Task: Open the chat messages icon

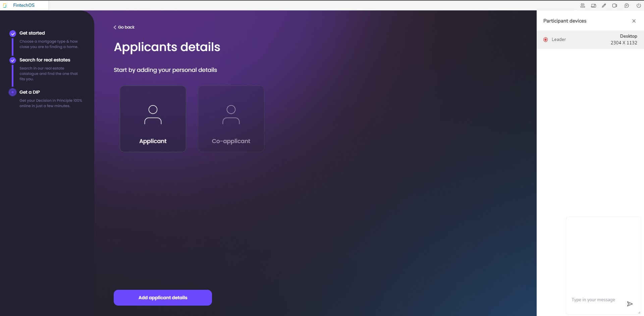Action: point(627,5)
